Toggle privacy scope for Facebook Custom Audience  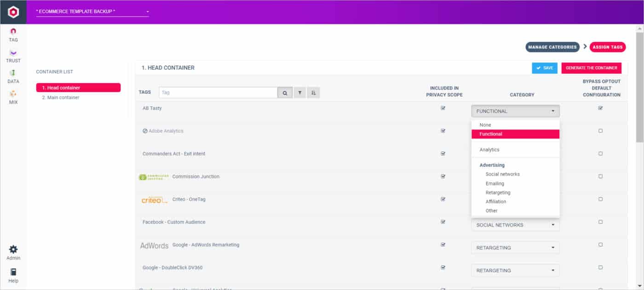443,222
